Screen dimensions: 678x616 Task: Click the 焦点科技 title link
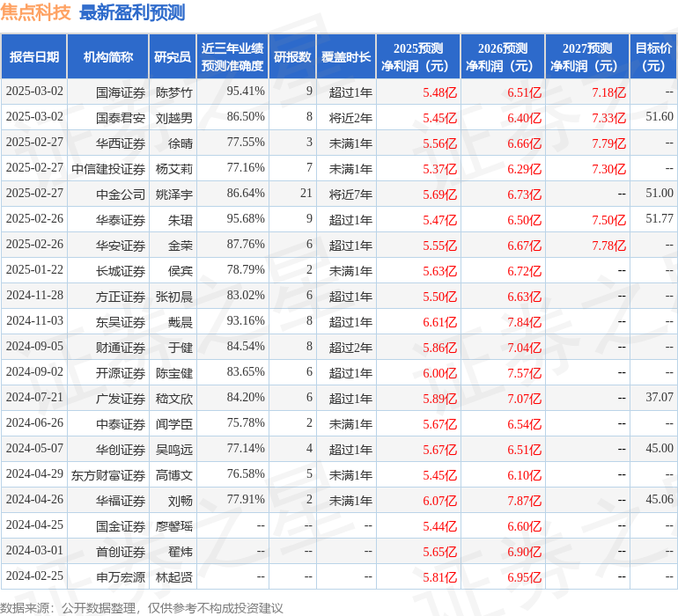pyautogui.click(x=36, y=12)
